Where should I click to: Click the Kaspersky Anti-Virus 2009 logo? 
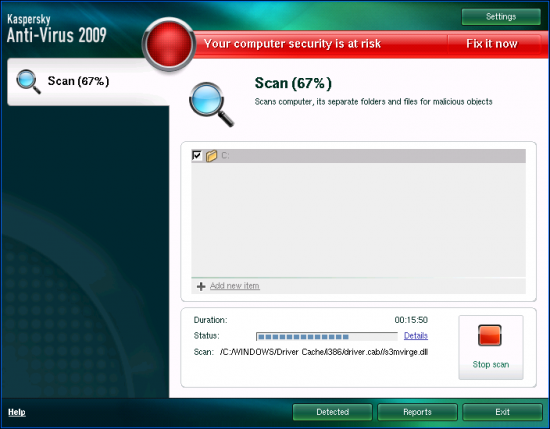56,29
